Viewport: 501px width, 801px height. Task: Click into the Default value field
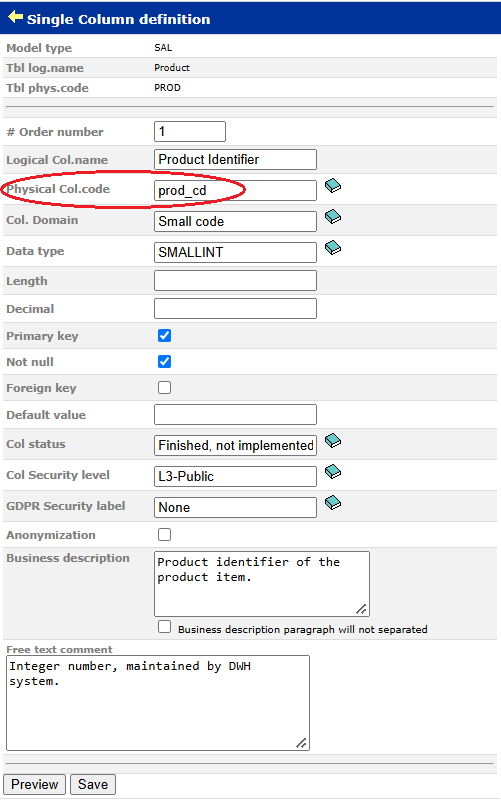(235, 414)
